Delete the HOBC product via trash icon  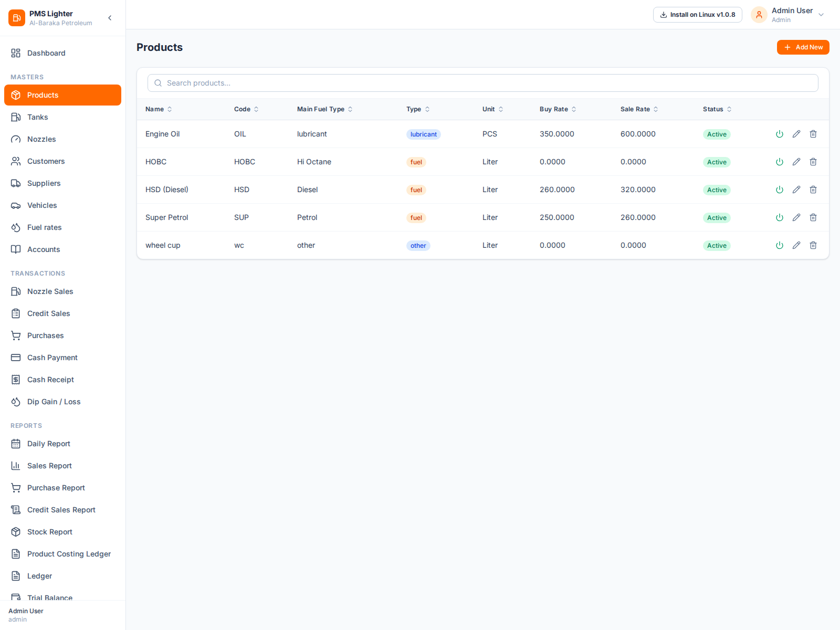click(x=813, y=162)
